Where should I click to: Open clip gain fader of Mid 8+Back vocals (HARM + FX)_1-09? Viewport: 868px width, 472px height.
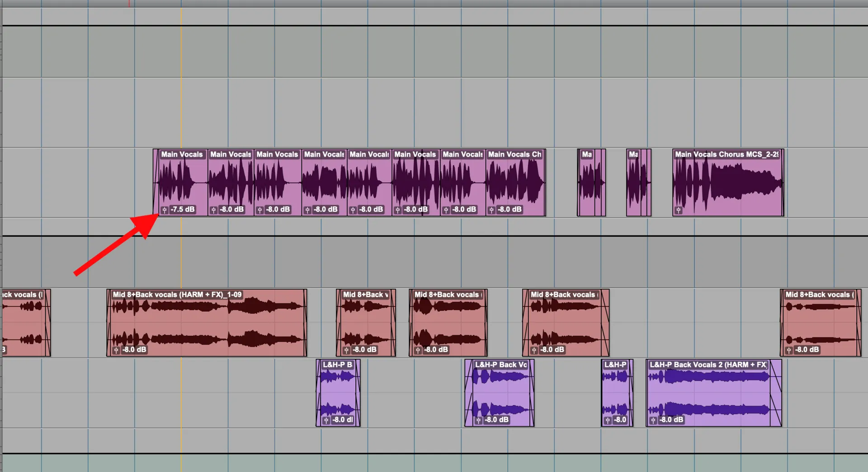pos(116,350)
